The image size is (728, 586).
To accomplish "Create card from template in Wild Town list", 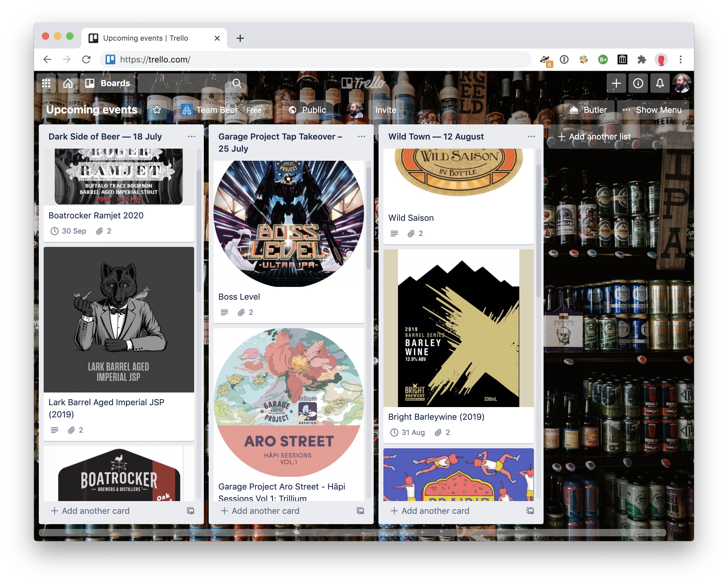I will pos(530,510).
